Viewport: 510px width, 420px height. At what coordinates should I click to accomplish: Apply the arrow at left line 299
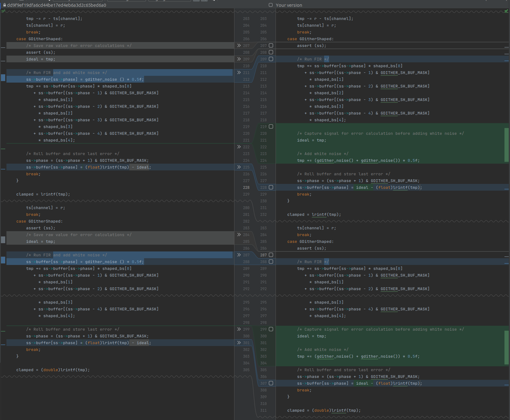[x=239, y=329]
